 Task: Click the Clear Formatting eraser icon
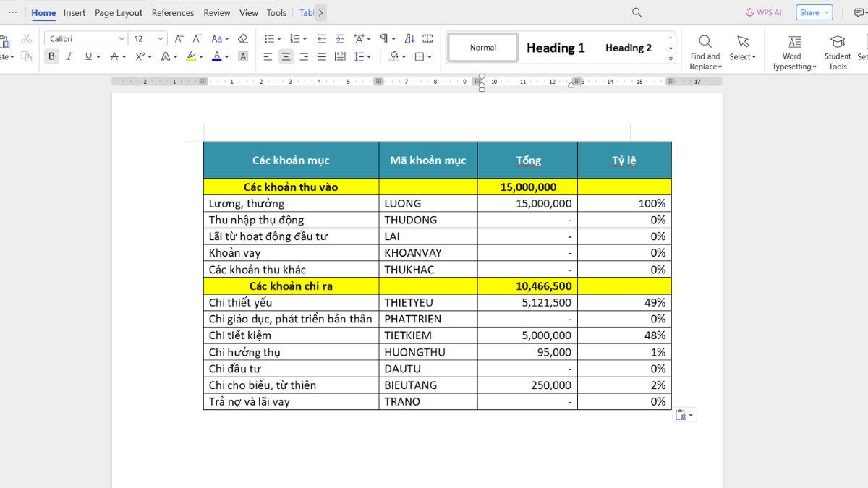[x=243, y=39]
